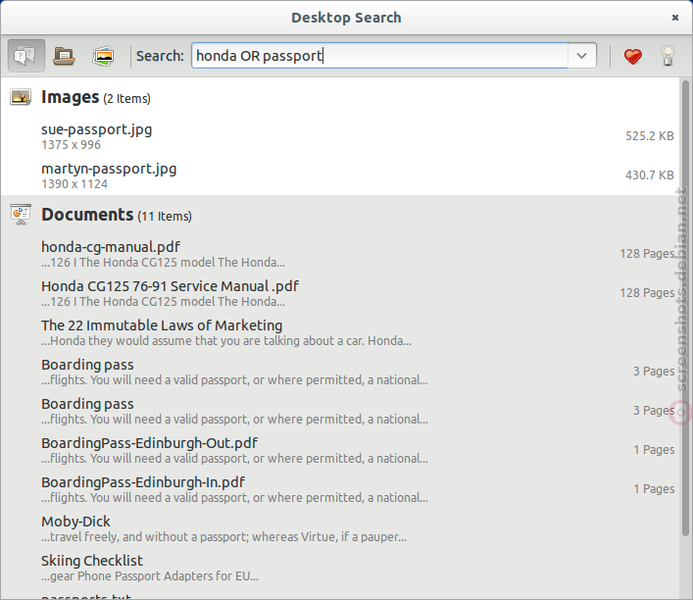Click the Images category icon
Image resolution: width=693 pixels, height=600 pixels.
pos(20,97)
